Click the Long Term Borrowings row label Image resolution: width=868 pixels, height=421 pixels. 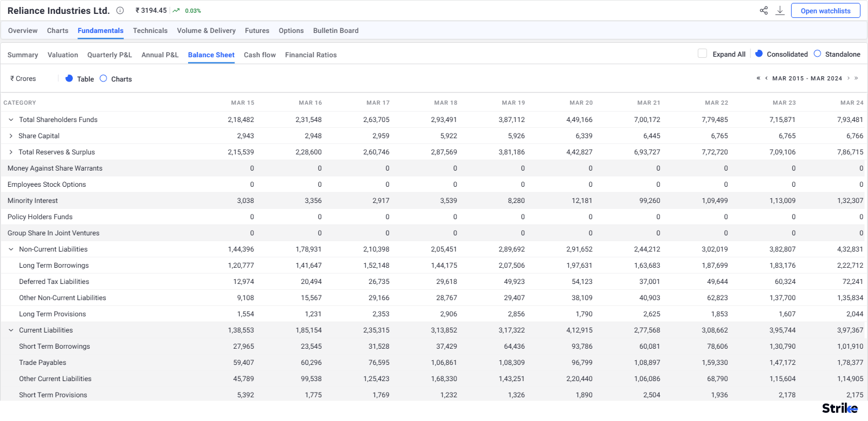click(x=54, y=265)
